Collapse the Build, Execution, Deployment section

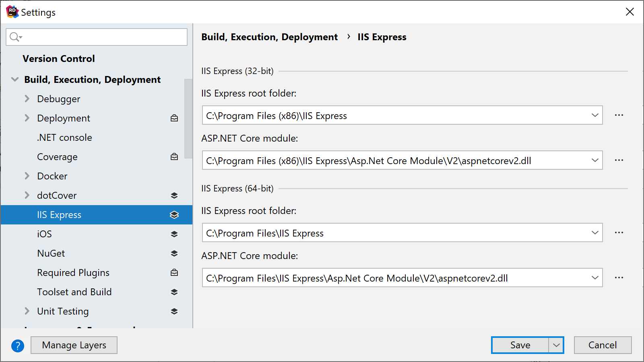point(14,79)
